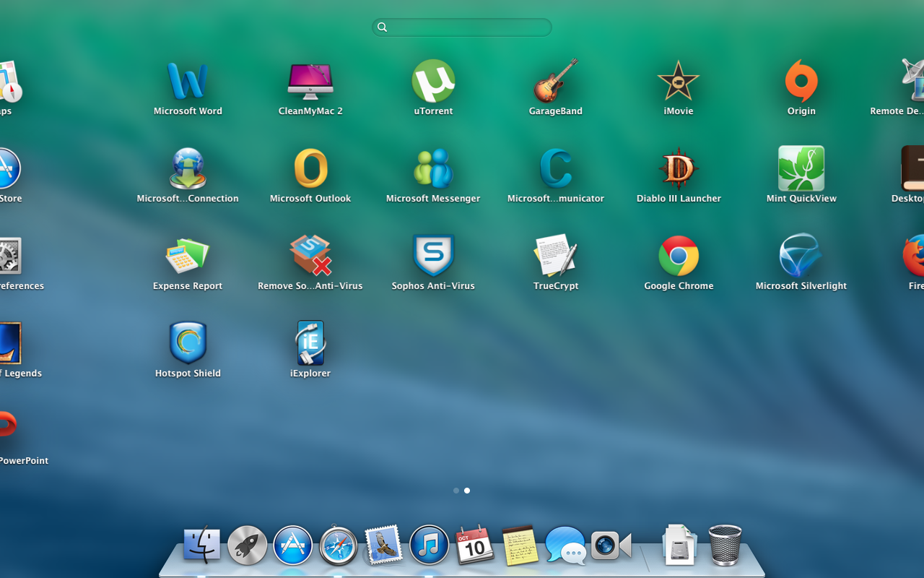Open Microsoft Remote Desktop Connection icon with globe

coord(188,168)
